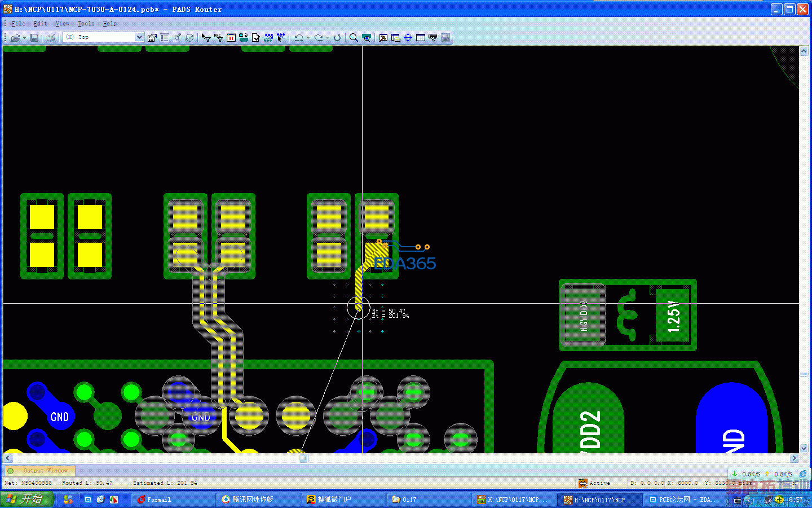812x508 pixels.
Task: Click the Active status bar indicator
Action: tap(594, 483)
